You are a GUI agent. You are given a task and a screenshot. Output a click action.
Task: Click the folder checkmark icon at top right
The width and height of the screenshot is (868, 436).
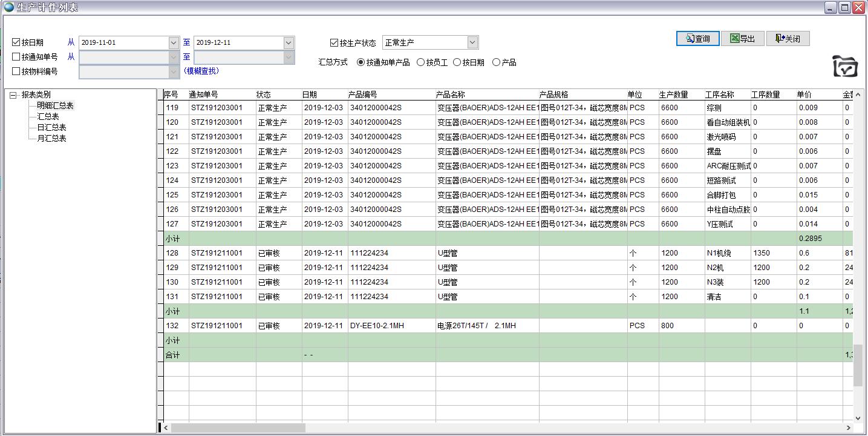845,66
